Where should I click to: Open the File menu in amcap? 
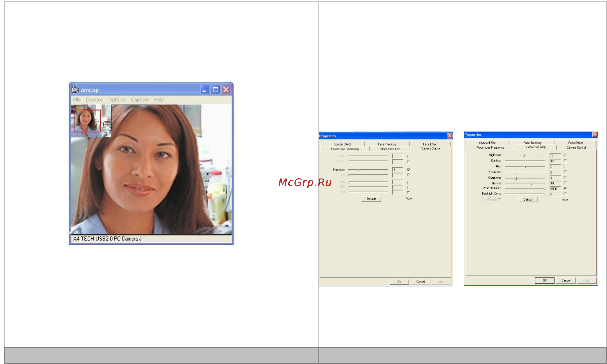pos(77,100)
